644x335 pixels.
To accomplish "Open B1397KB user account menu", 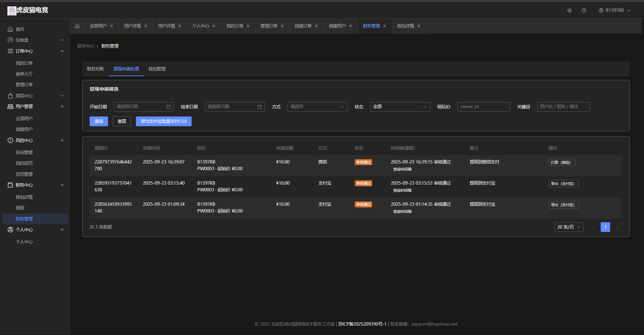I will tap(614, 10).
